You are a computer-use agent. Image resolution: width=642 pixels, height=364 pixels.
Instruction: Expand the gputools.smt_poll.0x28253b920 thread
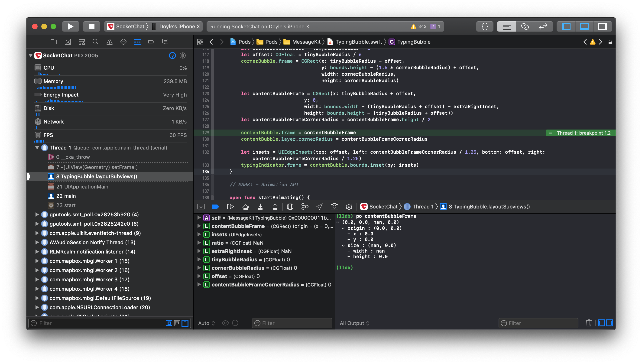tap(37, 214)
